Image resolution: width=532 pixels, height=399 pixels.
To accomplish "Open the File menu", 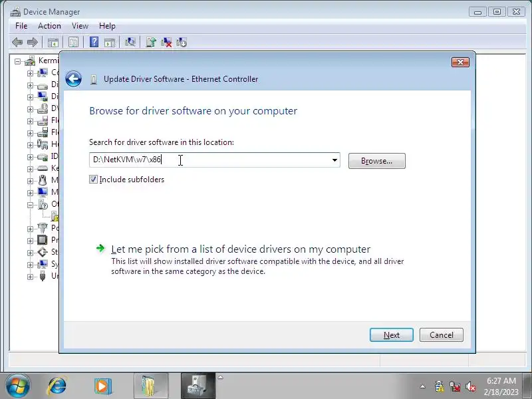I will click(21, 26).
